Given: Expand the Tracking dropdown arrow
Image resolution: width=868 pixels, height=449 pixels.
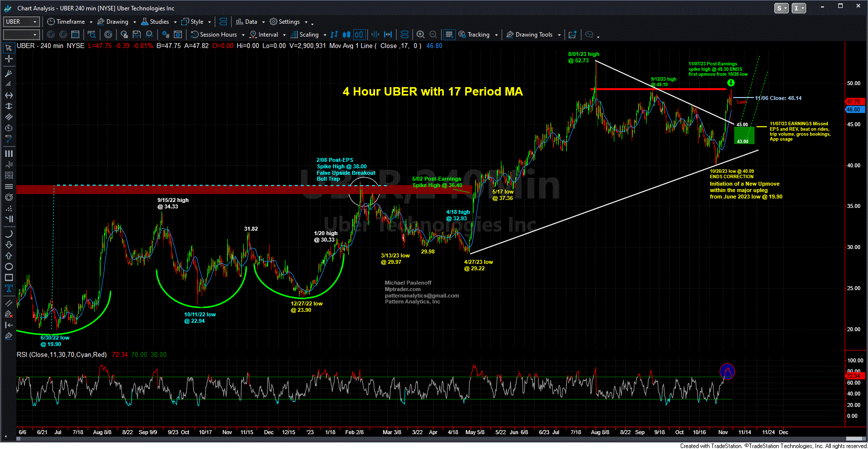Looking at the screenshot, I should 496,35.
